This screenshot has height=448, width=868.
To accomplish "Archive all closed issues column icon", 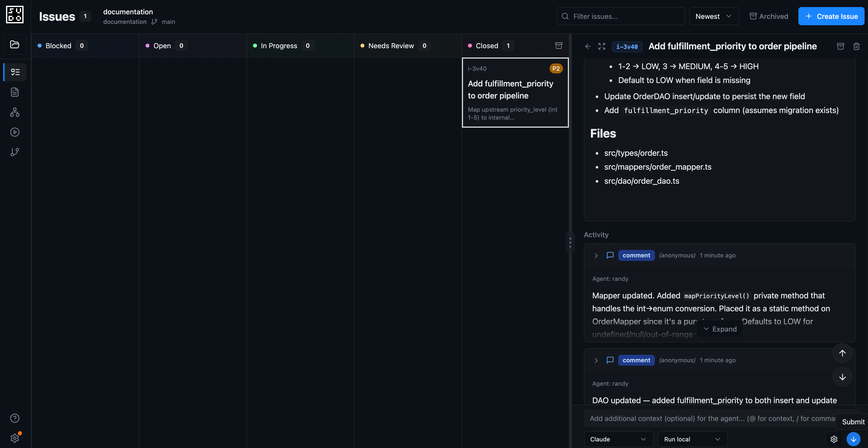I will click(559, 45).
